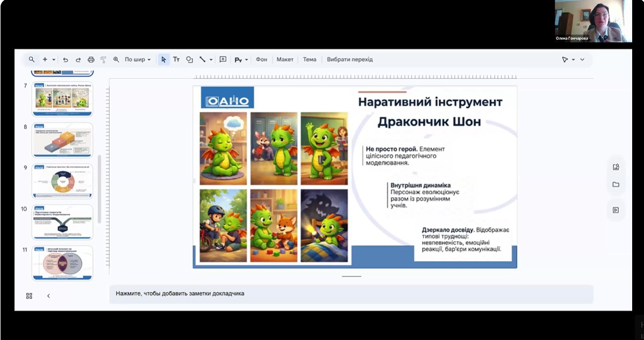The width and height of the screenshot is (644, 340).
Task: Select the shape insert tool
Action: pos(189,60)
